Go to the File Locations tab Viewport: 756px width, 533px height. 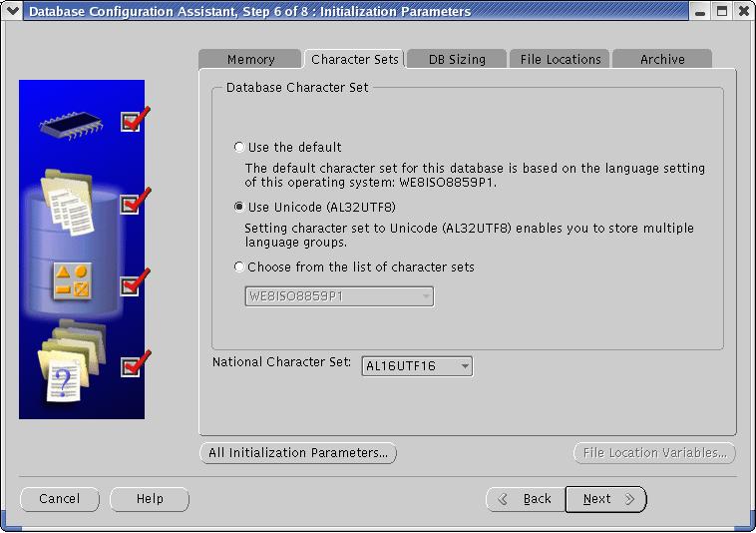point(561,59)
